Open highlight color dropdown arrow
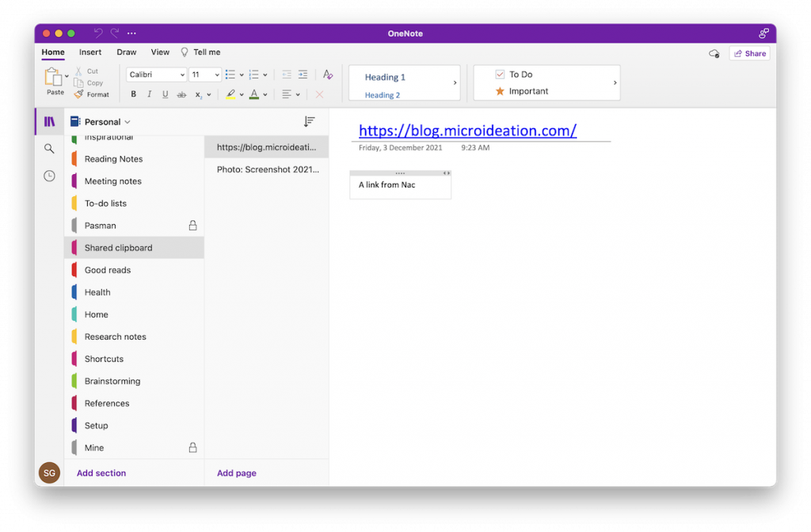The width and height of the screenshot is (811, 532). click(242, 95)
